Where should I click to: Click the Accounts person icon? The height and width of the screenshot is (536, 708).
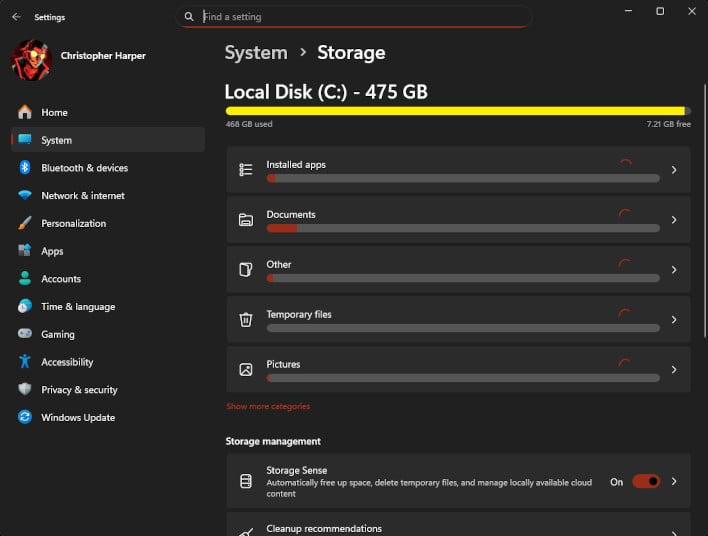click(25, 279)
